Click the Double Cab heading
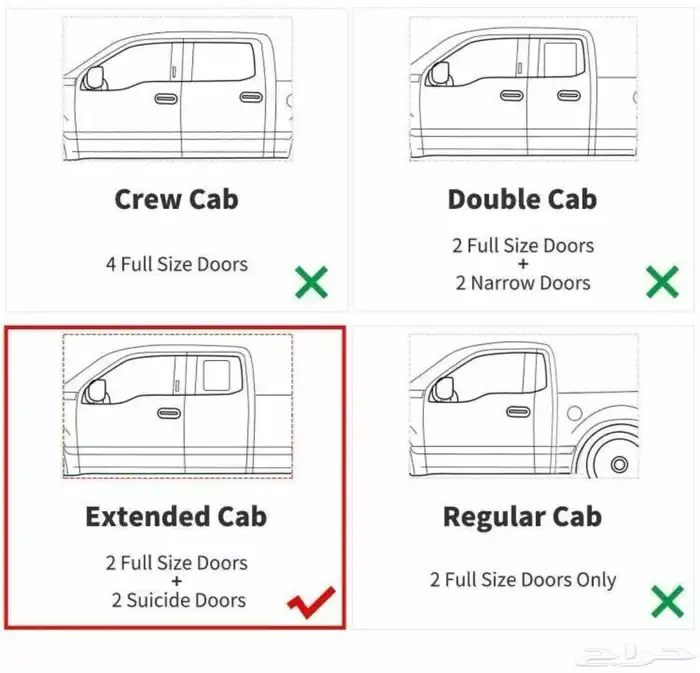 pyautogui.click(x=522, y=199)
